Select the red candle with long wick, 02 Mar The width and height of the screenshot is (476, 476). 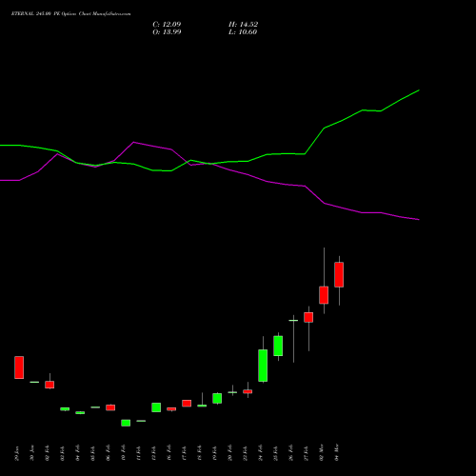coord(324,295)
